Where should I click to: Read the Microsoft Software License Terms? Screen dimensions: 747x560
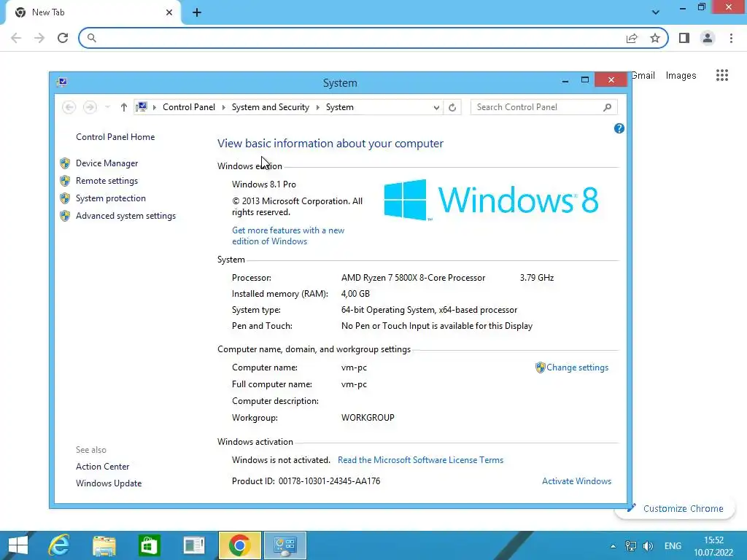click(420, 460)
